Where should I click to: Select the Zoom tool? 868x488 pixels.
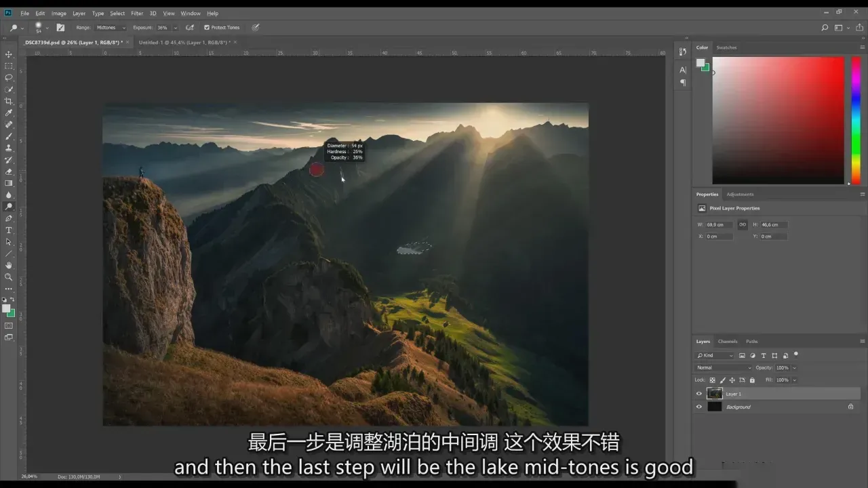tap(9, 277)
